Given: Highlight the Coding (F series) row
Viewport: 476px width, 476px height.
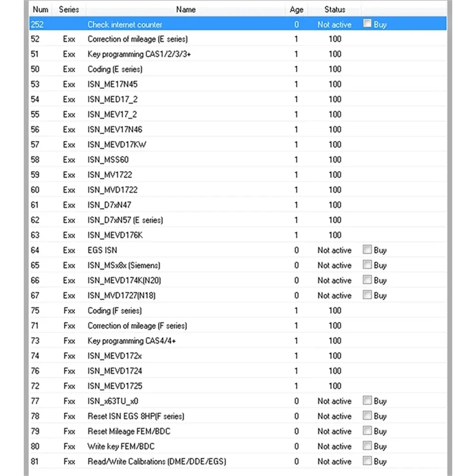Looking at the screenshot, I should 238,310.
